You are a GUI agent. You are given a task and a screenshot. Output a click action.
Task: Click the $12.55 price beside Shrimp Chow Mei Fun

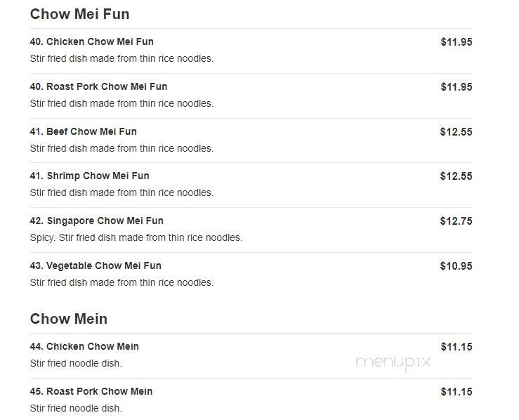click(x=456, y=176)
